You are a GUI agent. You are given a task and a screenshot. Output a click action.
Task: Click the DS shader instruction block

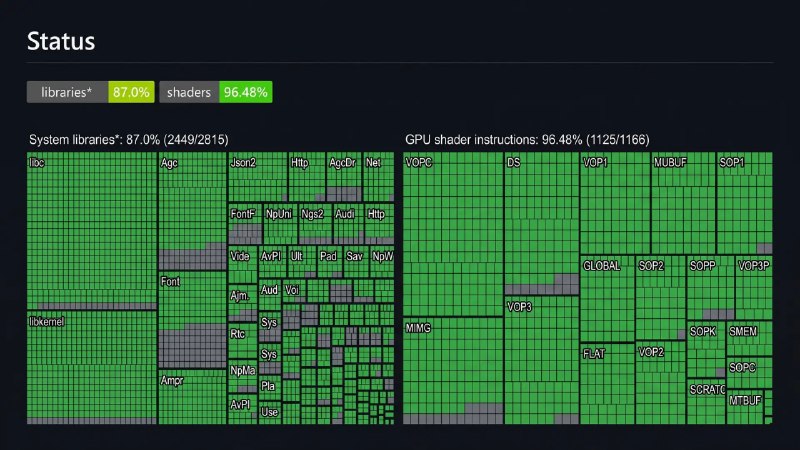pos(542,223)
